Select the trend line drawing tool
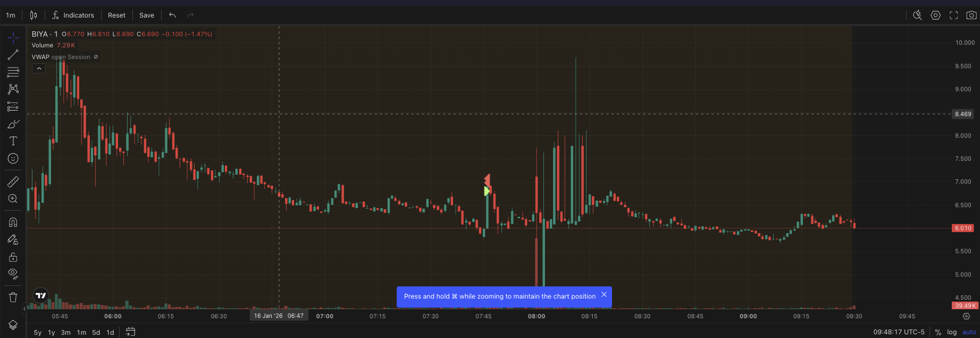Image resolution: width=980 pixels, height=338 pixels. coord(13,55)
